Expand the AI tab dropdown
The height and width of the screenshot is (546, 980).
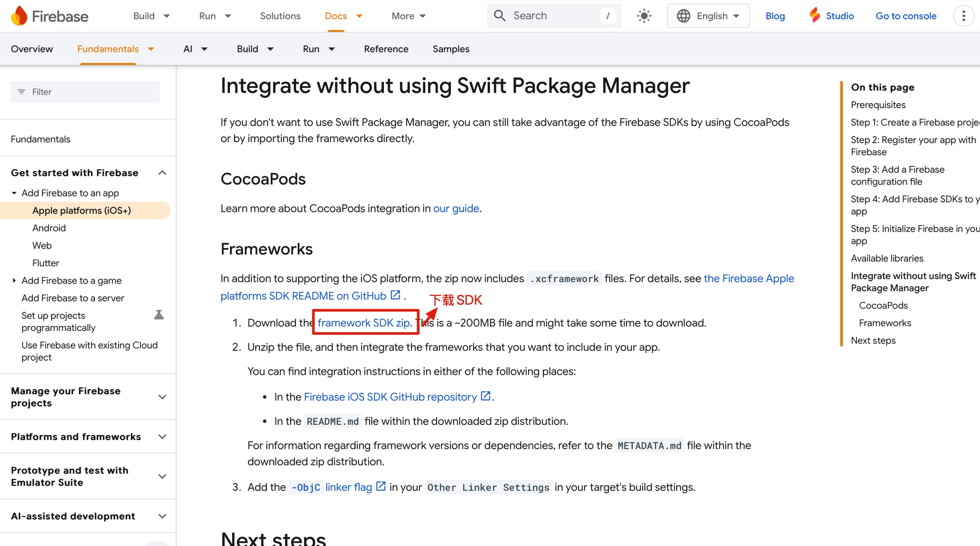204,49
